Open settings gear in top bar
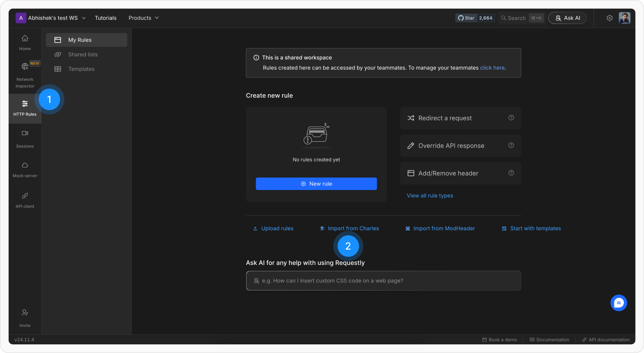 tap(609, 18)
